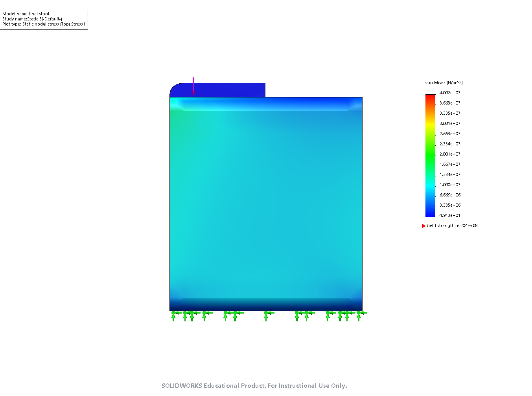Screen dimensions: 532x396
Task: Select the legend value 1.000e+07
Action: point(450,185)
